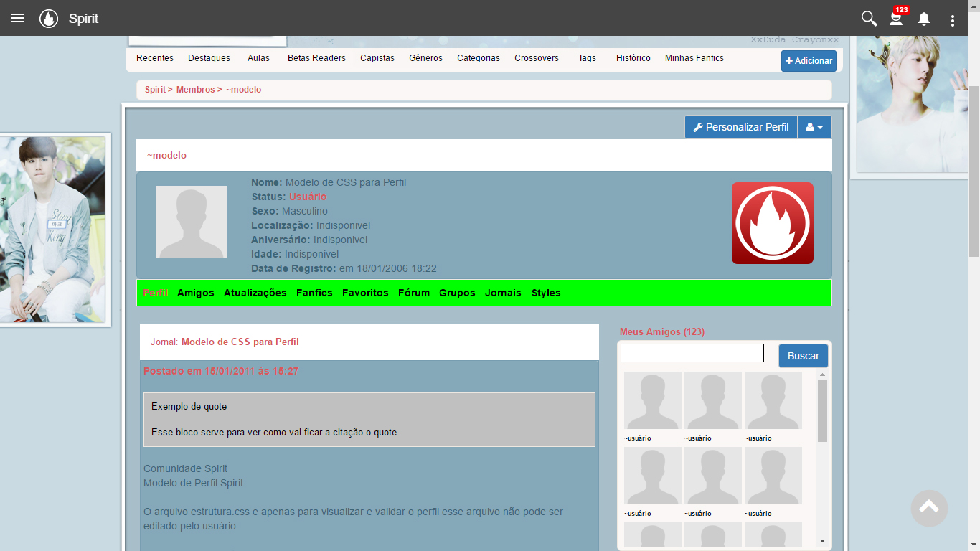This screenshot has height=551, width=980.
Task: Open the Aulas menu item
Action: (258, 58)
